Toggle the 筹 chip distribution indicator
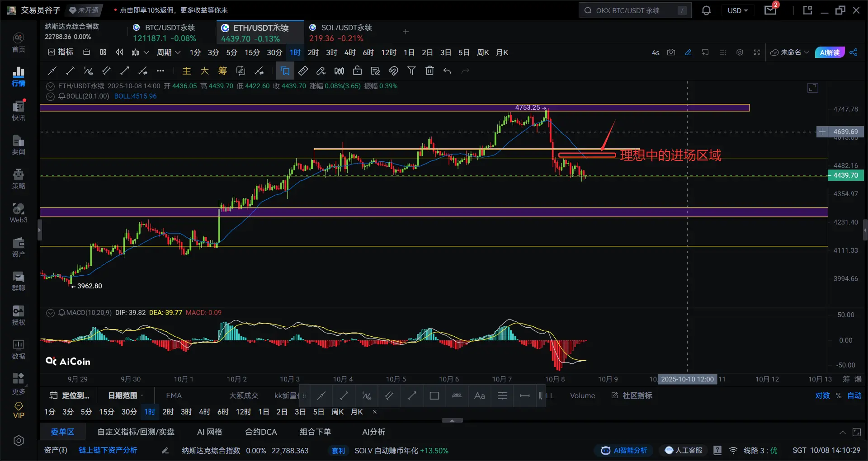The width and height of the screenshot is (868, 461). [x=222, y=71]
